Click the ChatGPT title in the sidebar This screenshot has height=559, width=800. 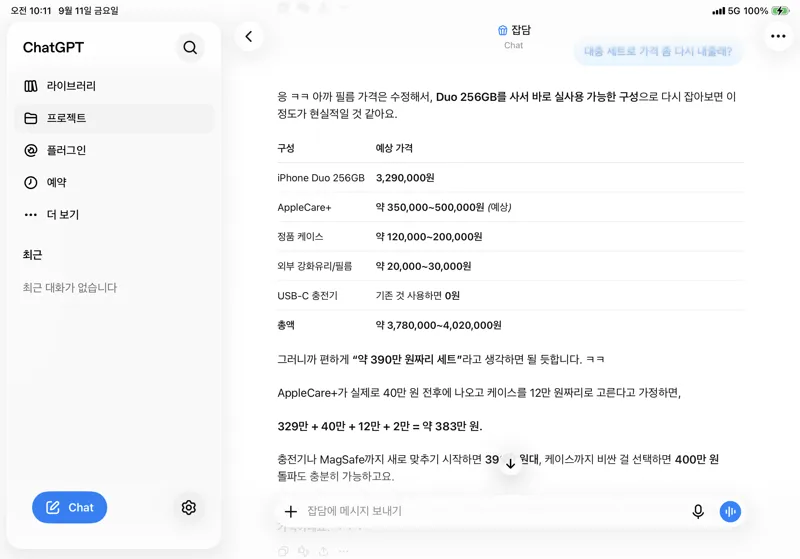click(x=54, y=47)
